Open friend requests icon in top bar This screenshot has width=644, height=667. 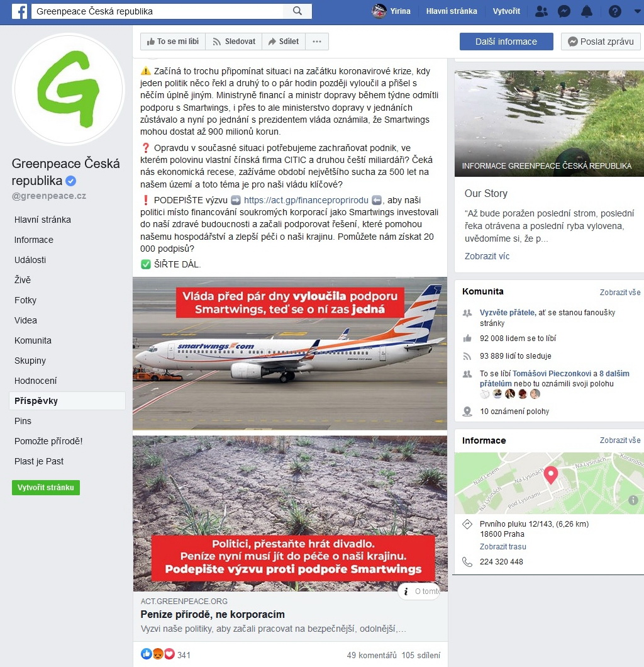coord(541,11)
